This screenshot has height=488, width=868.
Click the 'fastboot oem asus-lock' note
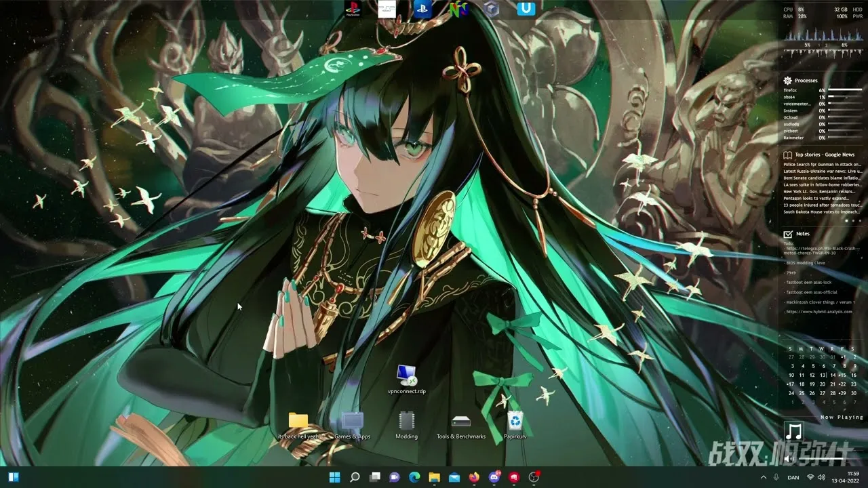click(807, 282)
